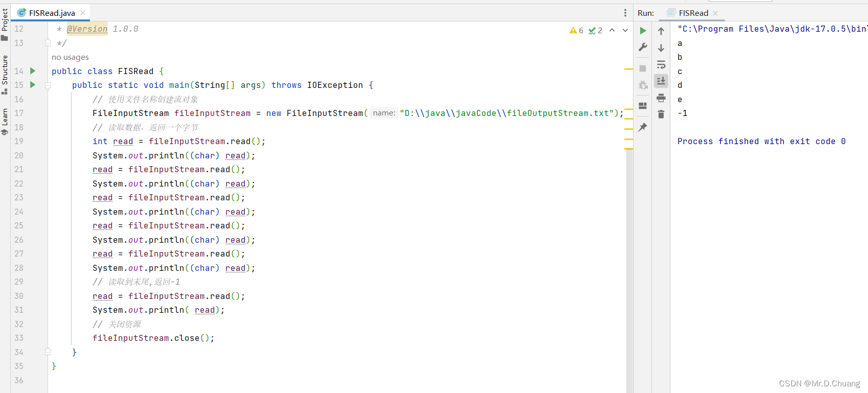
Task: Clear console with trash icon
Action: tap(661, 114)
